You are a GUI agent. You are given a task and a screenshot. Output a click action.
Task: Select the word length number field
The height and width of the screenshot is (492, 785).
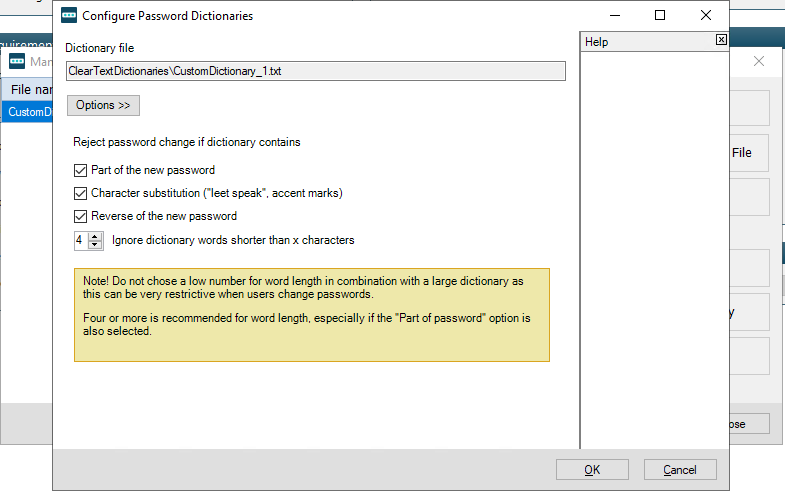[80, 240]
